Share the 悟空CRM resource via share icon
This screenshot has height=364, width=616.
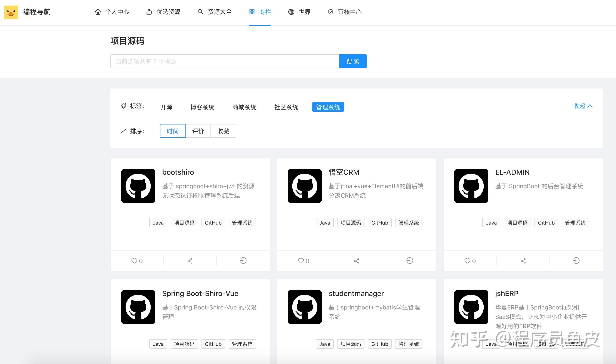[357, 261]
